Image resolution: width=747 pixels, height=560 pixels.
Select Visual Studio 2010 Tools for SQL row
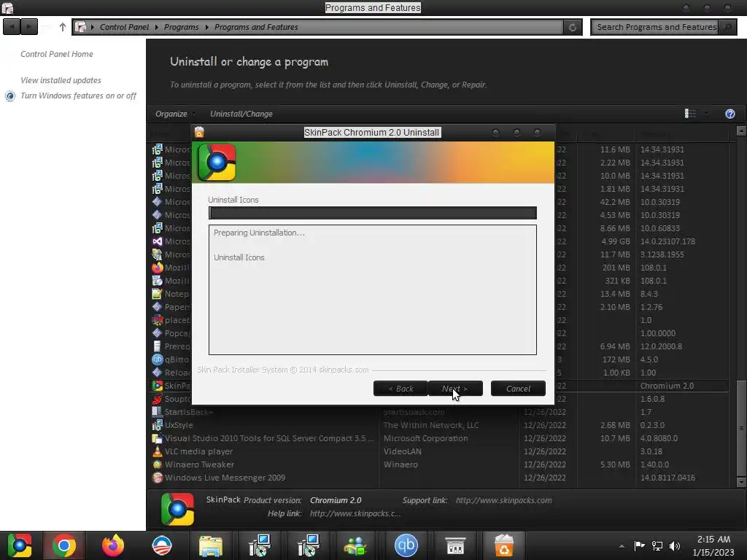pyautogui.click(x=439, y=438)
